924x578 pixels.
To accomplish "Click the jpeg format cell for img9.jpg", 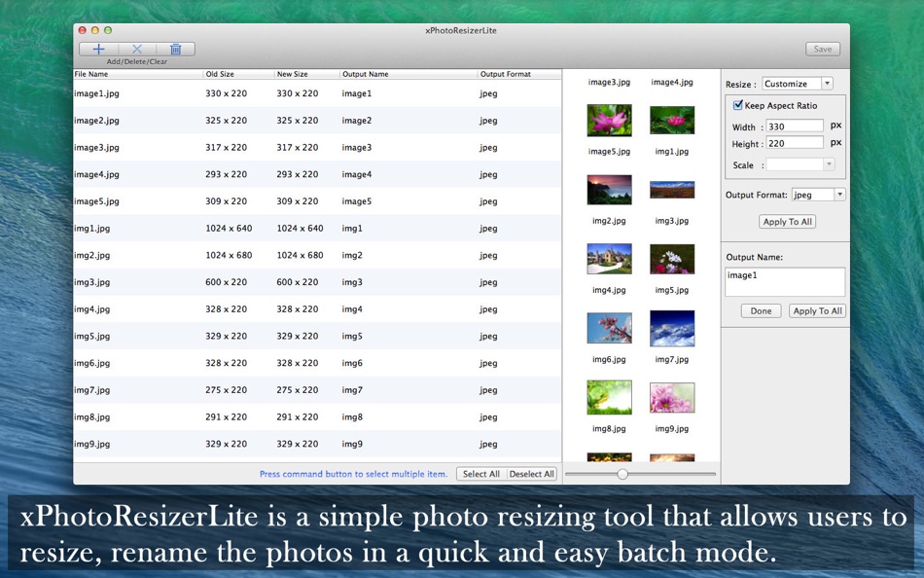I will (x=488, y=444).
